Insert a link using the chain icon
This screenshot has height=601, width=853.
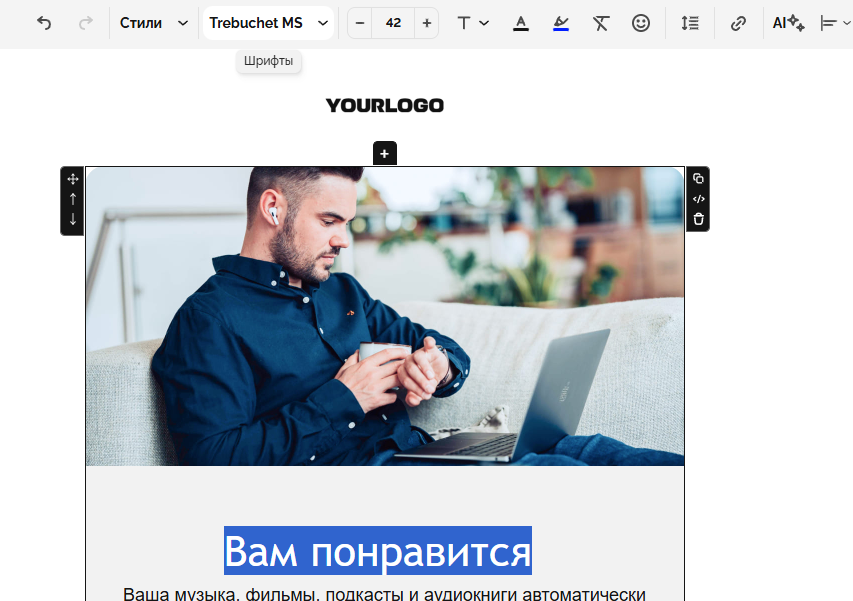point(738,23)
